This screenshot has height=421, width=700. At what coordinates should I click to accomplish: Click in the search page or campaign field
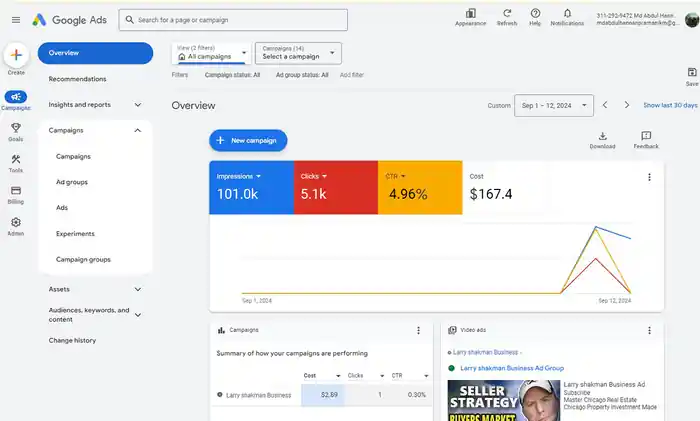[233, 20]
